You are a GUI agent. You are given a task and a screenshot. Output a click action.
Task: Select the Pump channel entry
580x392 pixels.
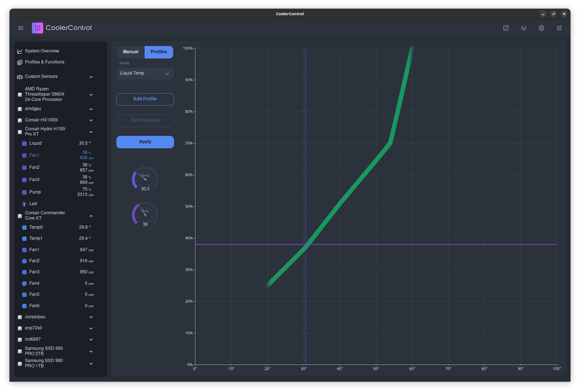[35, 192]
